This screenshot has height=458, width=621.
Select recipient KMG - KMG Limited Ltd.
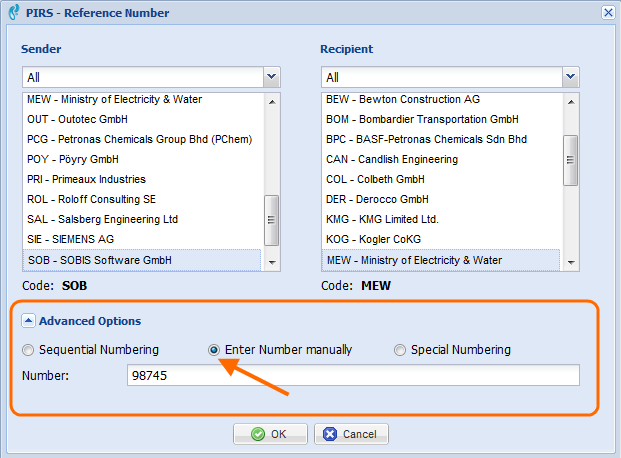click(x=442, y=219)
